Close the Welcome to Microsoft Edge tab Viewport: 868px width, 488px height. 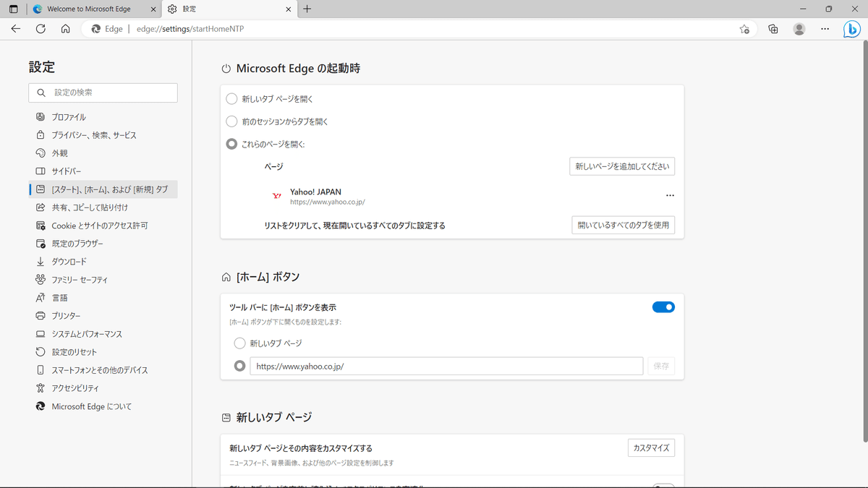coord(153,9)
